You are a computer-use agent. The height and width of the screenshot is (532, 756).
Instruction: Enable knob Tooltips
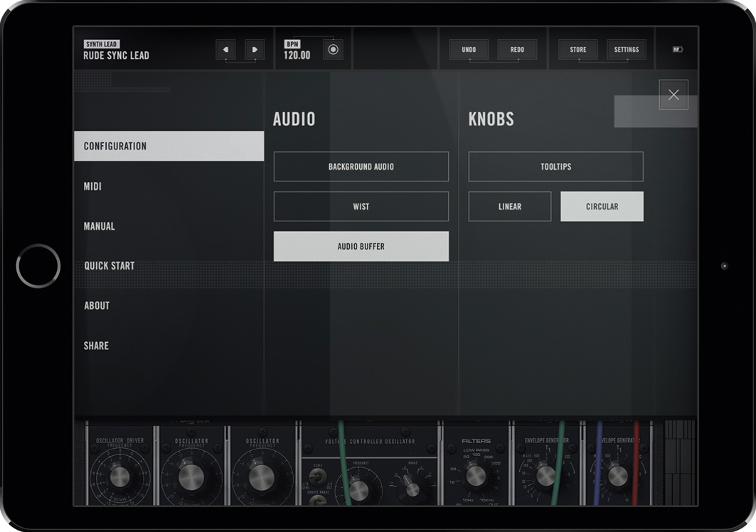point(555,166)
